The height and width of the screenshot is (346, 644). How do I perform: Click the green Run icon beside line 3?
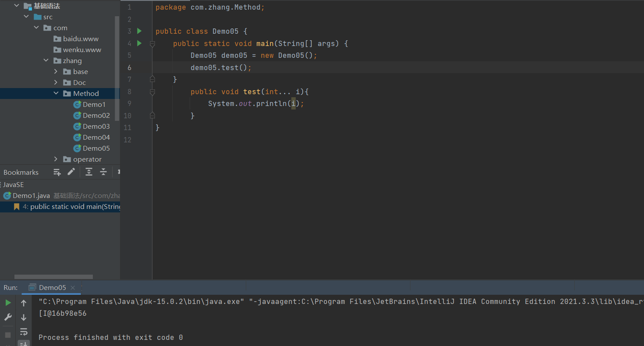coord(139,31)
